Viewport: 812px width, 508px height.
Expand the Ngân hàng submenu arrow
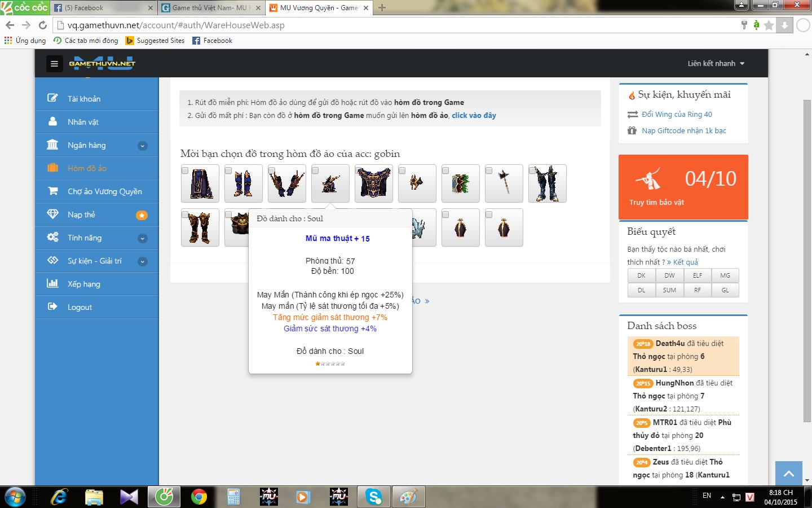pyautogui.click(x=143, y=146)
